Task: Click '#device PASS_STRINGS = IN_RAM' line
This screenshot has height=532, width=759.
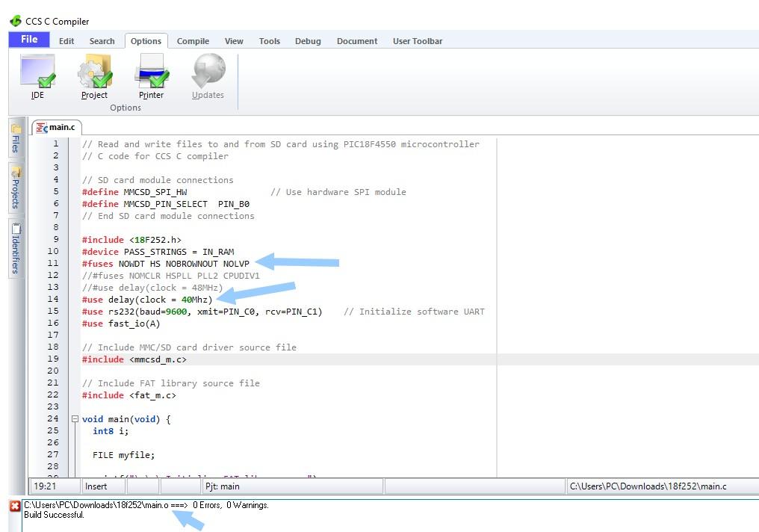Action: [x=158, y=252]
